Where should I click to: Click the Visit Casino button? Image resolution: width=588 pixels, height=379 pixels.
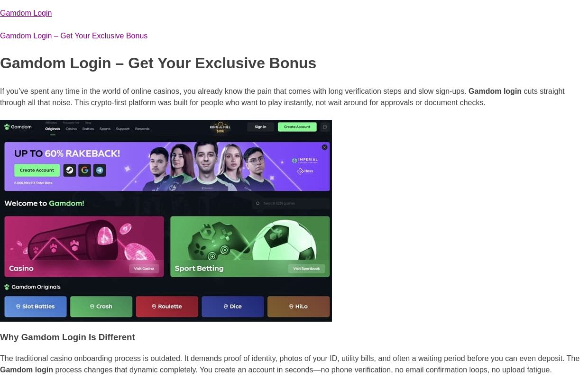(144, 269)
